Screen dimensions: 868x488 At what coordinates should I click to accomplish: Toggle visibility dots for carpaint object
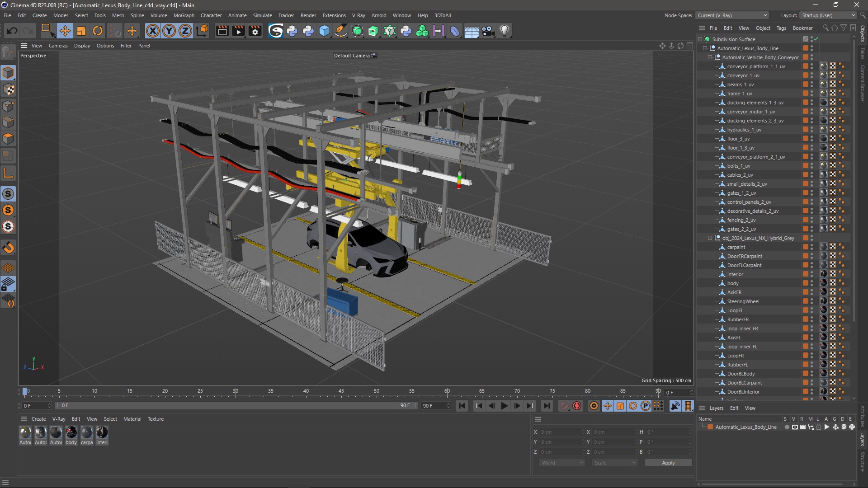pyautogui.click(x=812, y=247)
